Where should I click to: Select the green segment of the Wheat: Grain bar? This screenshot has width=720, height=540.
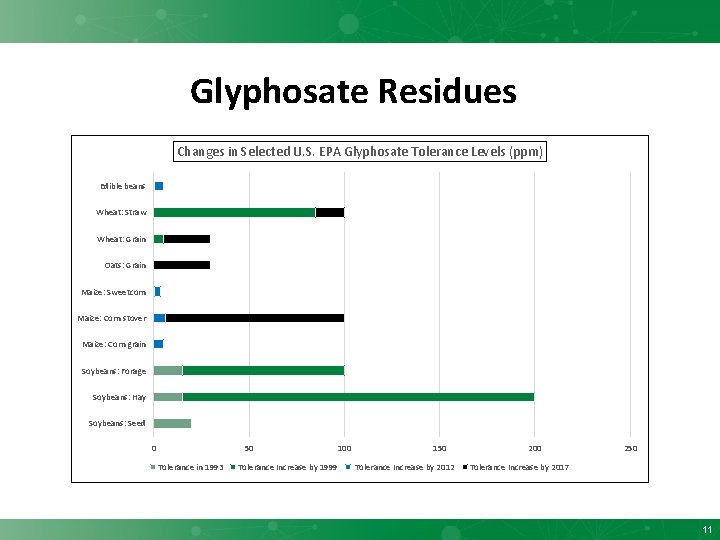158,239
